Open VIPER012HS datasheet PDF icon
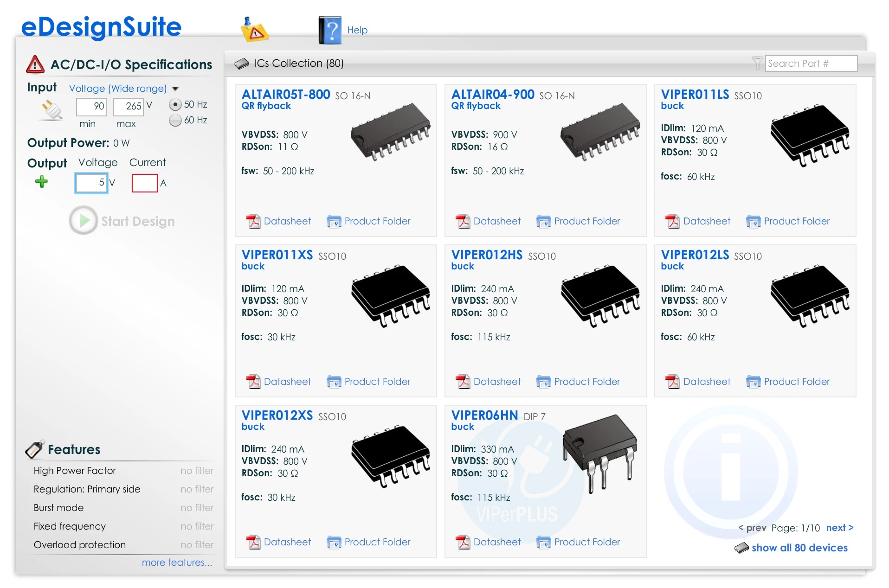The width and height of the screenshot is (889, 588). (463, 382)
